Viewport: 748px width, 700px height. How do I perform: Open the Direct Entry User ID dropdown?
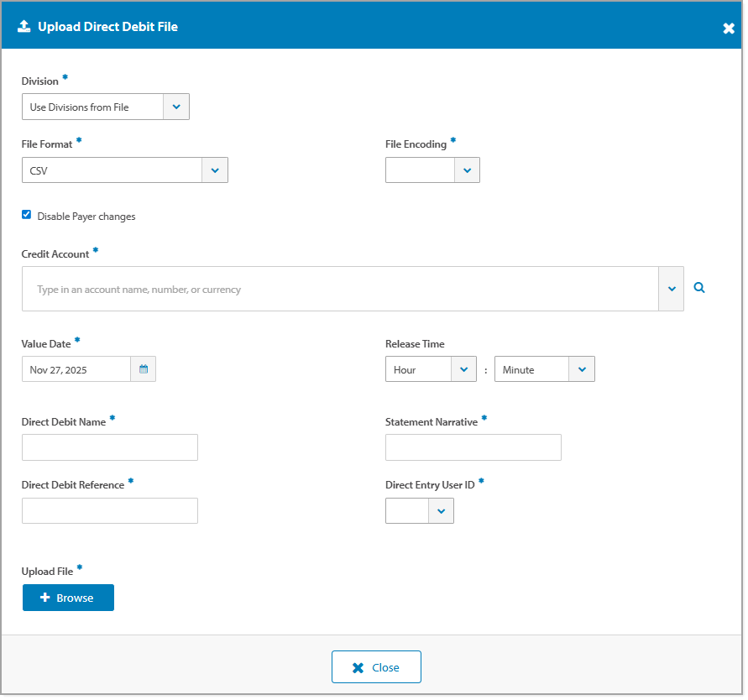pyautogui.click(x=442, y=509)
